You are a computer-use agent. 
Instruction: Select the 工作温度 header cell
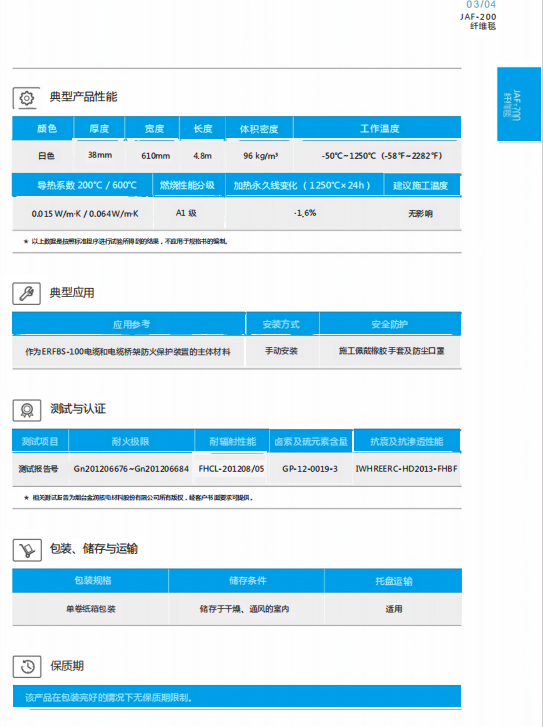click(377, 128)
